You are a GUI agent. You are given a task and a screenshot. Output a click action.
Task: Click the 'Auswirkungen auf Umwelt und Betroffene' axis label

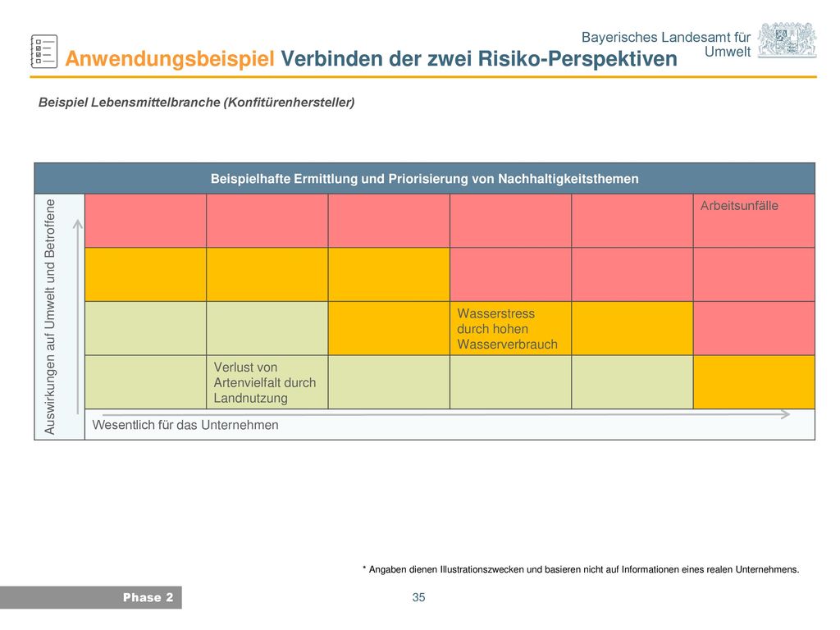click(50, 317)
